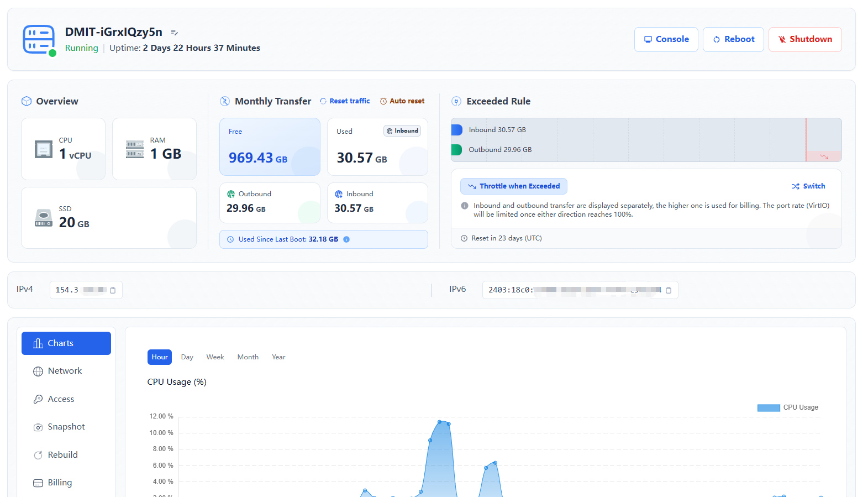Reboot the server

[733, 39]
